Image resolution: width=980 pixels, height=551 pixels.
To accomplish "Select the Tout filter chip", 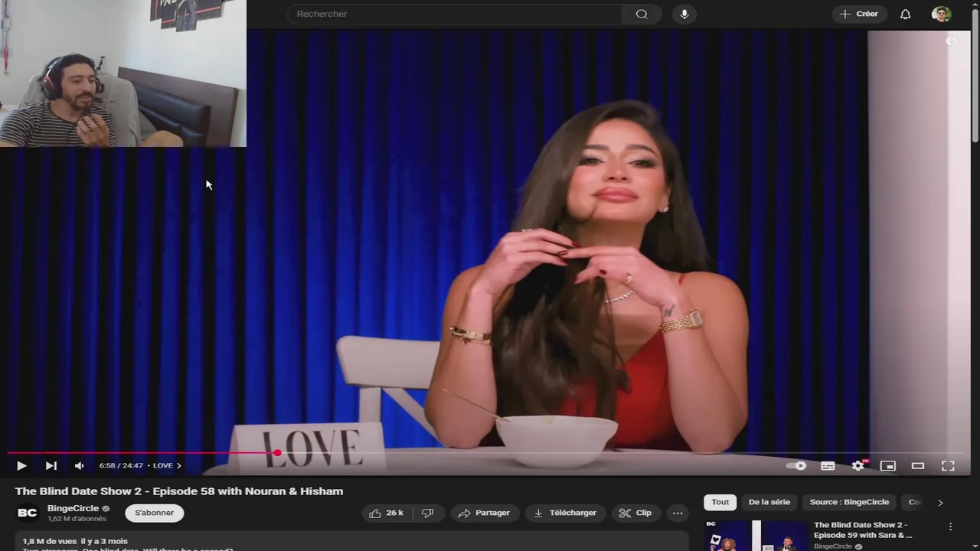I will [x=720, y=502].
